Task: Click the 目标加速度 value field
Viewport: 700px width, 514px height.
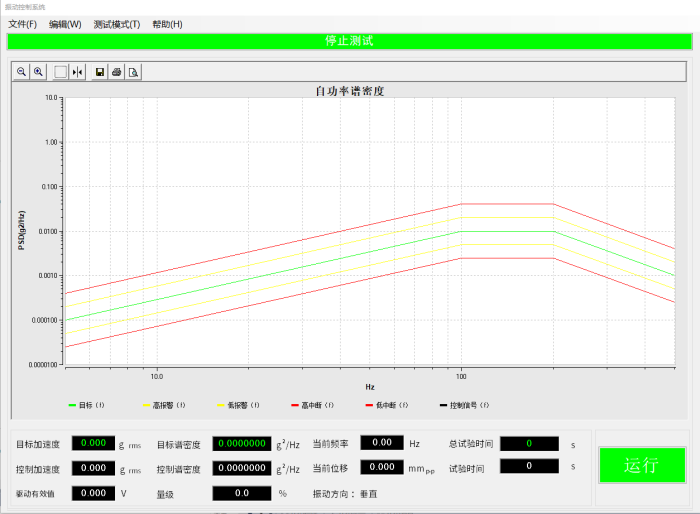Action: (x=94, y=443)
